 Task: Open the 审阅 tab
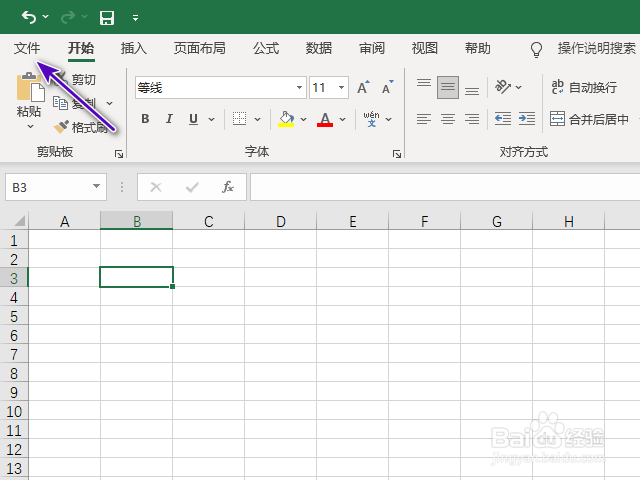(x=372, y=48)
